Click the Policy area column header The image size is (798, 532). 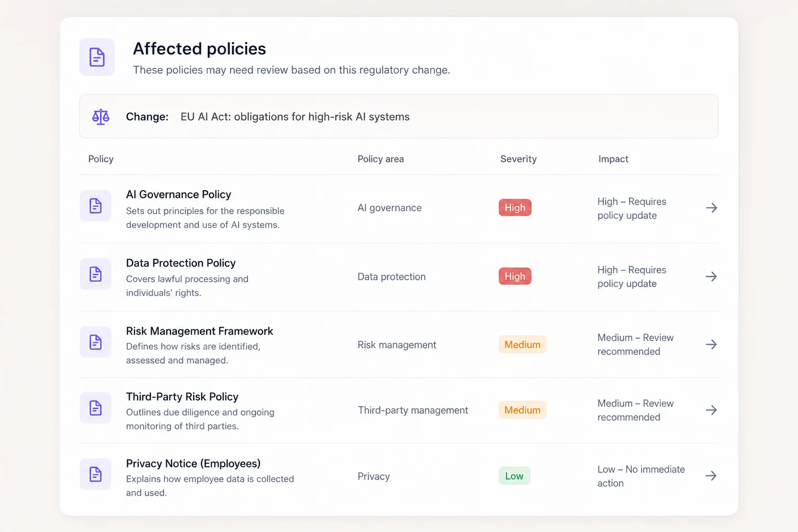point(381,159)
